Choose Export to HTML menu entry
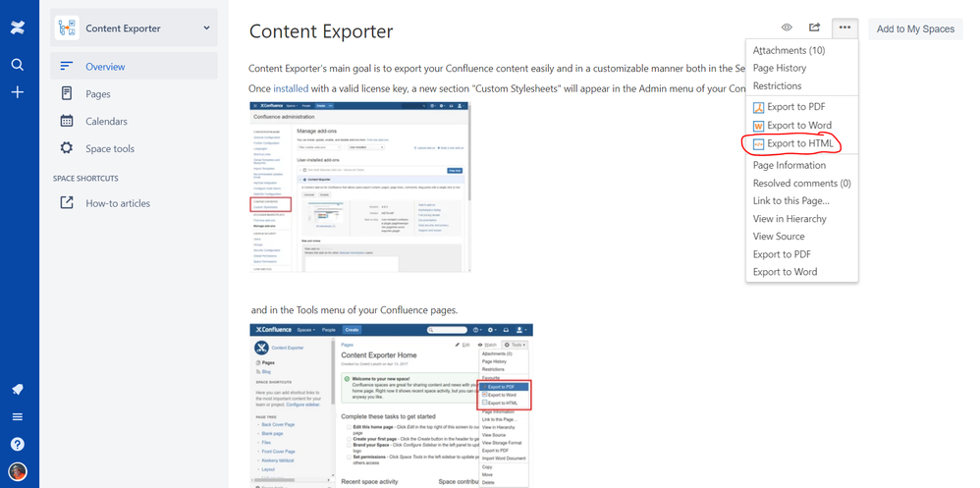The height and width of the screenshot is (488, 980). click(802, 143)
